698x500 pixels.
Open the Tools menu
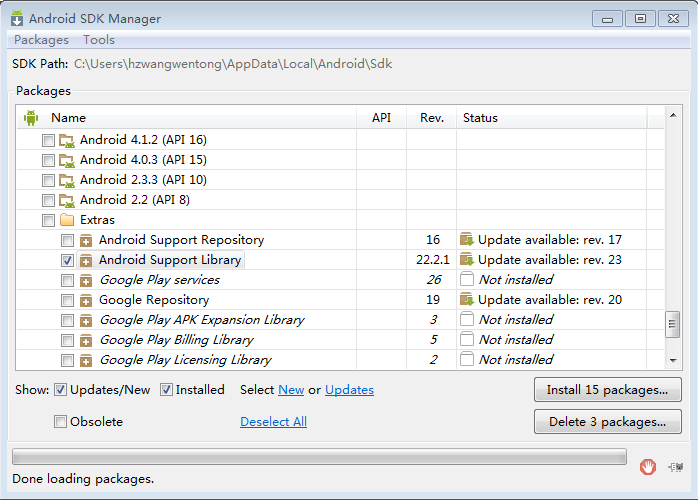(x=99, y=40)
